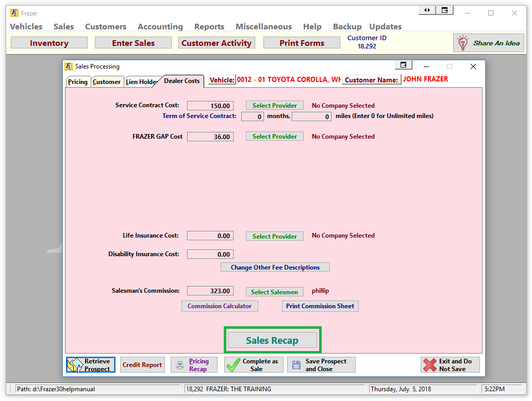The height and width of the screenshot is (401, 532).
Task: Select Provider for Service Contract Cost
Action: pyautogui.click(x=274, y=106)
